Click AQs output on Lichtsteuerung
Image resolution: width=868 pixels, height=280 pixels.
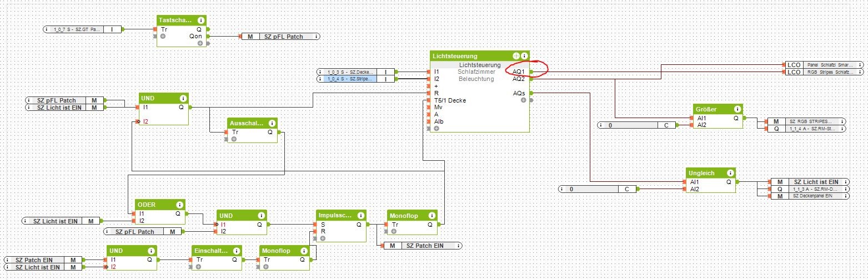(x=519, y=93)
